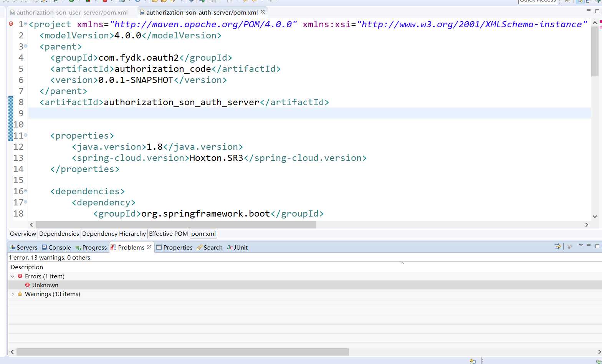This screenshot has width=602, height=364.
Task: Click the active perspective icon in toolbar
Action: pyautogui.click(x=580, y=1)
